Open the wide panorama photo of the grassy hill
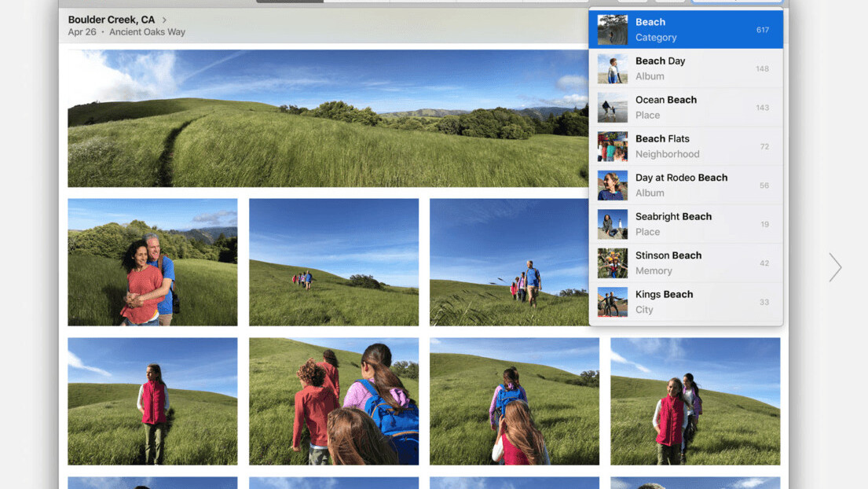Image resolution: width=868 pixels, height=489 pixels. pyautogui.click(x=327, y=119)
